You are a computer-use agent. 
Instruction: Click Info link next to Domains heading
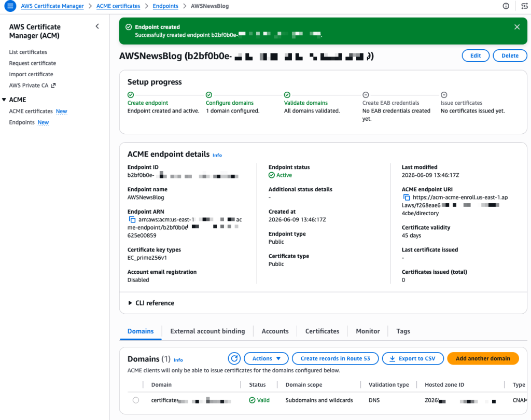point(178,360)
